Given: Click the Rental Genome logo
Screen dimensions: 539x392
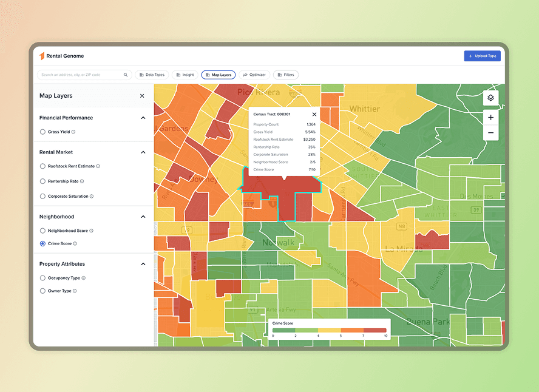Looking at the screenshot, I should pos(61,56).
